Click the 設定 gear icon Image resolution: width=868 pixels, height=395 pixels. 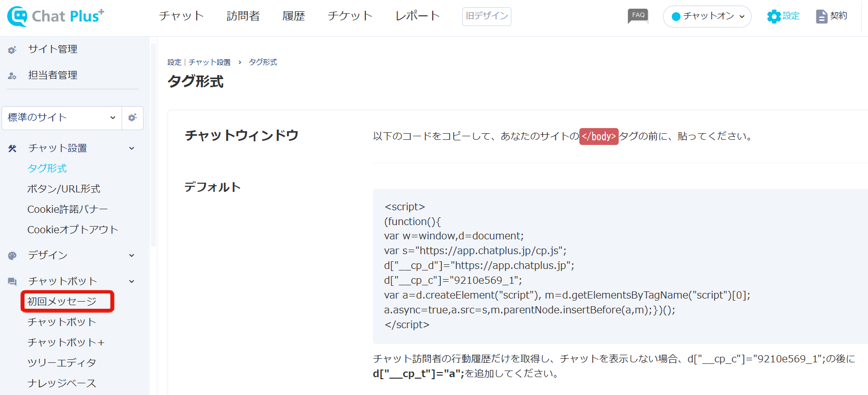[x=774, y=16]
